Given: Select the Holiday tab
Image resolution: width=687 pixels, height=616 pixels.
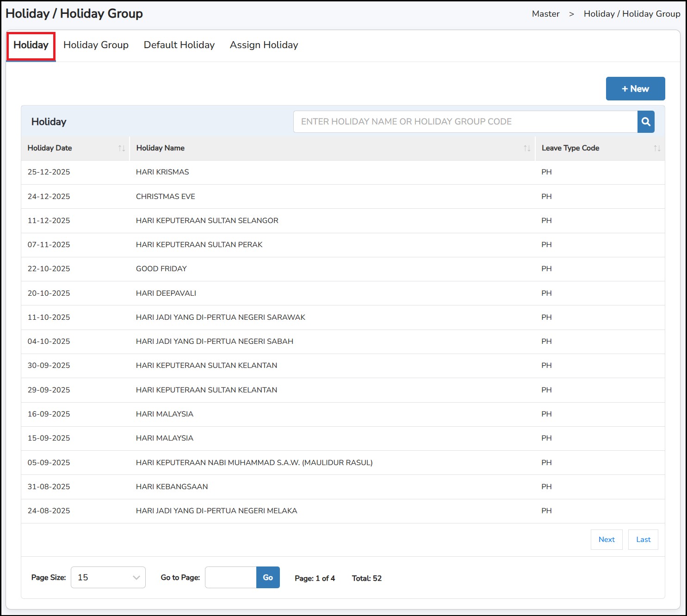Looking at the screenshot, I should [x=31, y=45].
